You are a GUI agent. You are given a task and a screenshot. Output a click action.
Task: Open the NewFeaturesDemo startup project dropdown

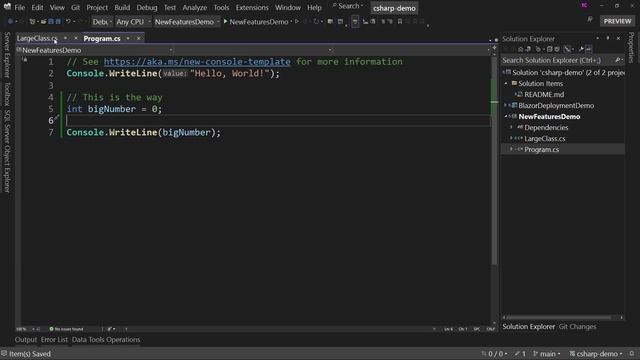187,22
